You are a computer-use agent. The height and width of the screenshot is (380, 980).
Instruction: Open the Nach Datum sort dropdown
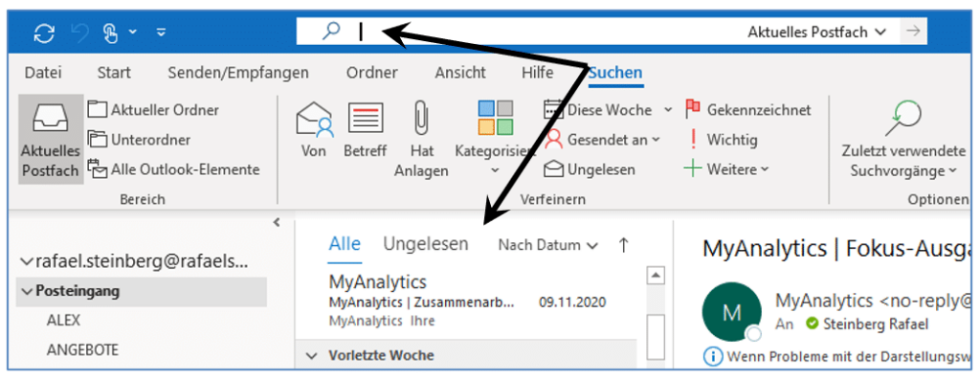547,246
